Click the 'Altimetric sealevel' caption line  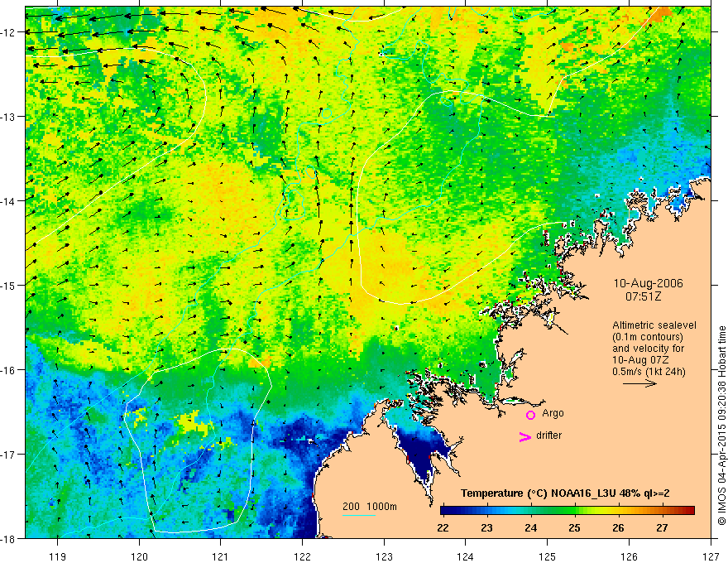654,325
